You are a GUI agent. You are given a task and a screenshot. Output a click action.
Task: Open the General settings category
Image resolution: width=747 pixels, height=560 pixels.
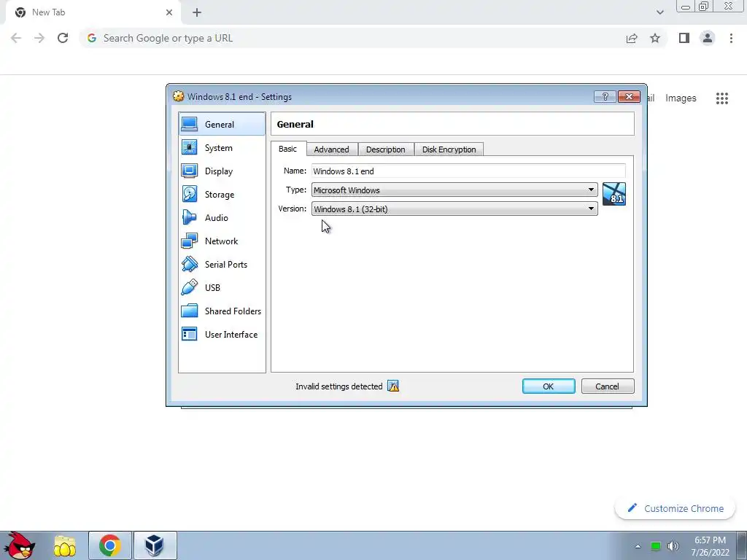(x=222, y=124)
